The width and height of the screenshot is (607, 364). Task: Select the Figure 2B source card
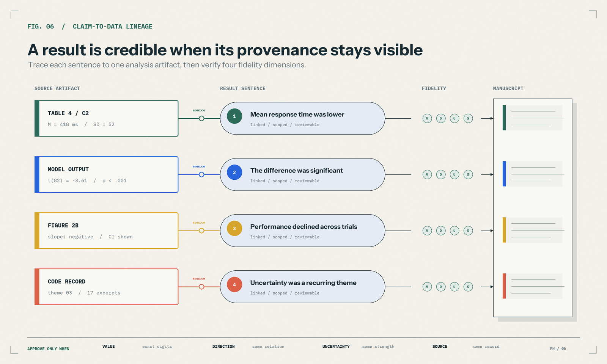[107, 231]
